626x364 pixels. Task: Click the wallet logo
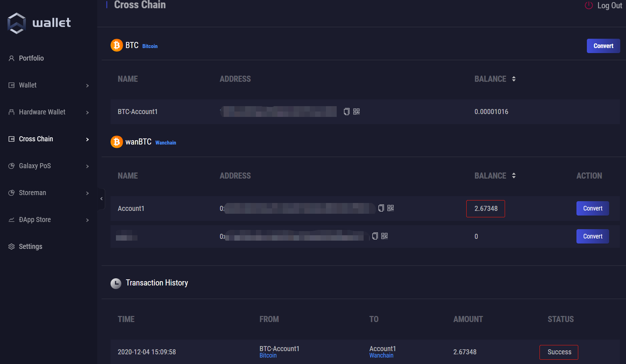(17, 23)
